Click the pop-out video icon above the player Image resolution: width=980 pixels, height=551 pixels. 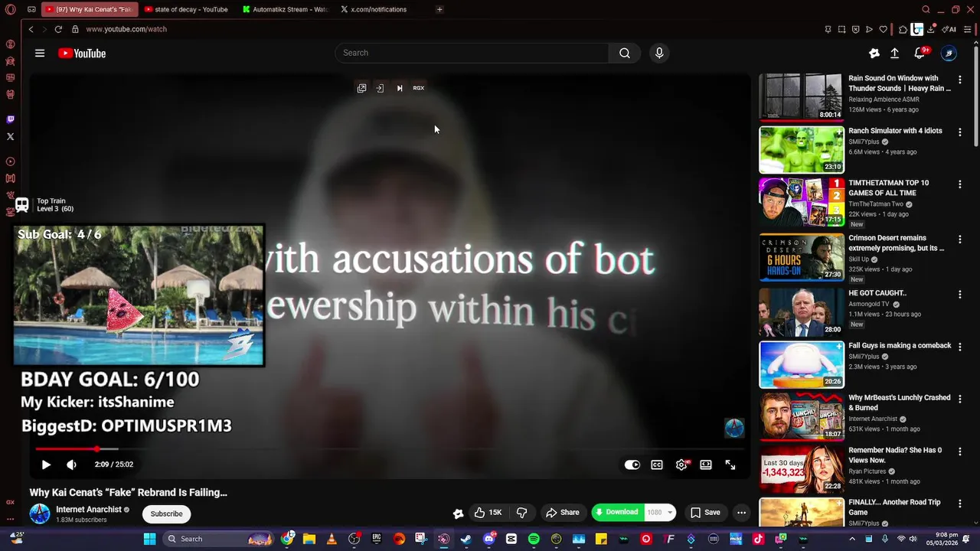(x=361, y=88)
